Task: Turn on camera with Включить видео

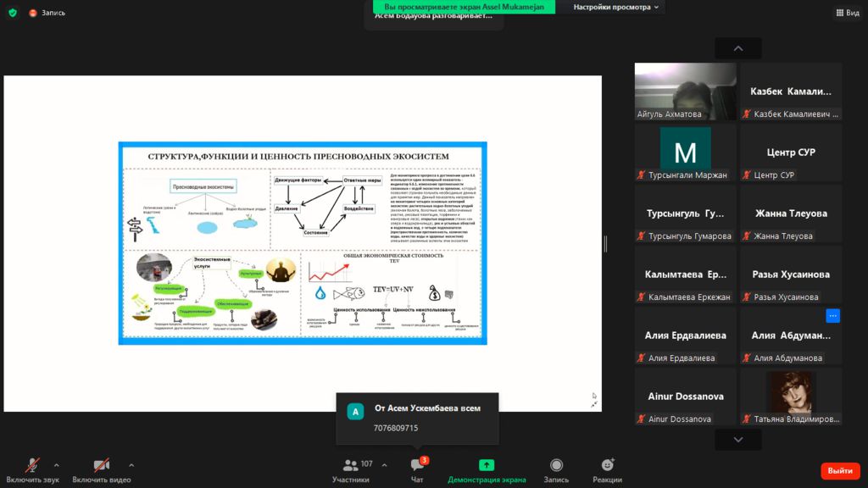Action: (101, 469)
